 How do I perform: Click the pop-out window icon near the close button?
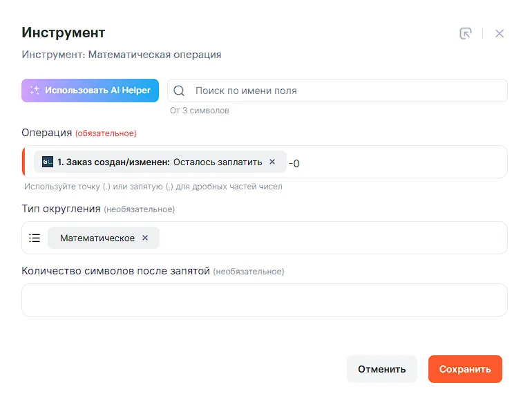(466, 33)
